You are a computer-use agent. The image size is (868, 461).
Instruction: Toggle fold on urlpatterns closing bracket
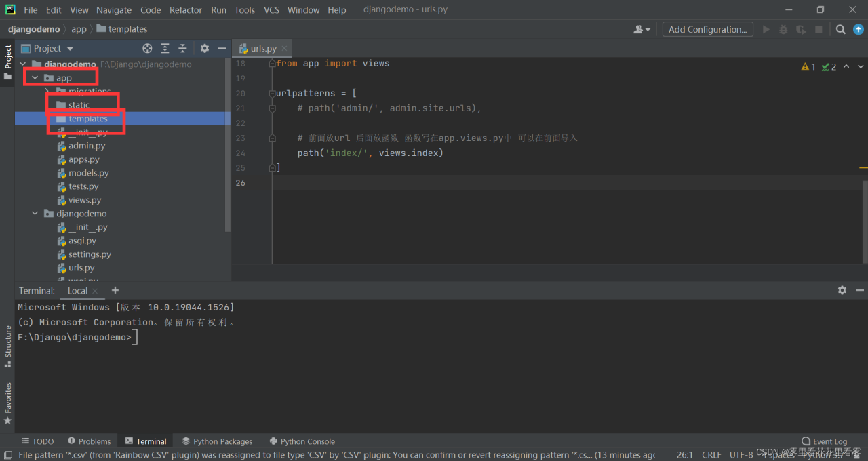272,167
